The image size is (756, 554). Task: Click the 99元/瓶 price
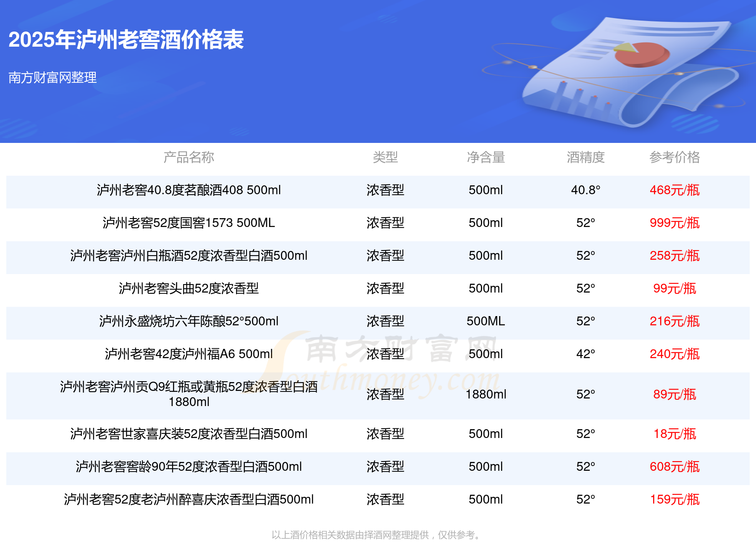pos(675,288)
